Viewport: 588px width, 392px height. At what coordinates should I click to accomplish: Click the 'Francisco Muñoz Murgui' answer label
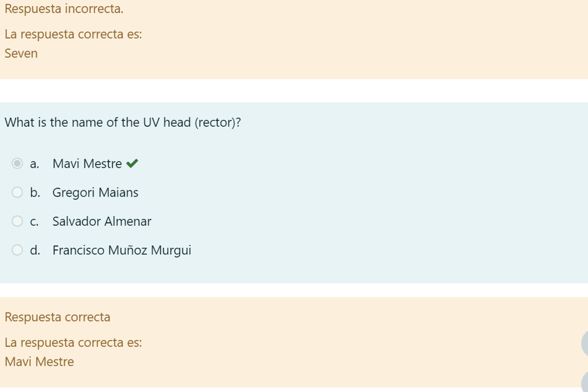(x=122, y=251)
